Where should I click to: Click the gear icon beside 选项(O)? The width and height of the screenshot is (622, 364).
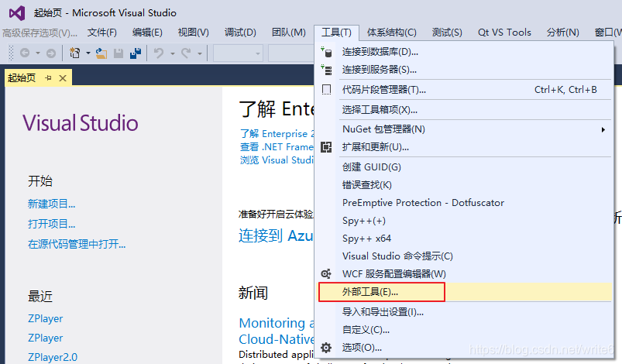tap(326, 348)
